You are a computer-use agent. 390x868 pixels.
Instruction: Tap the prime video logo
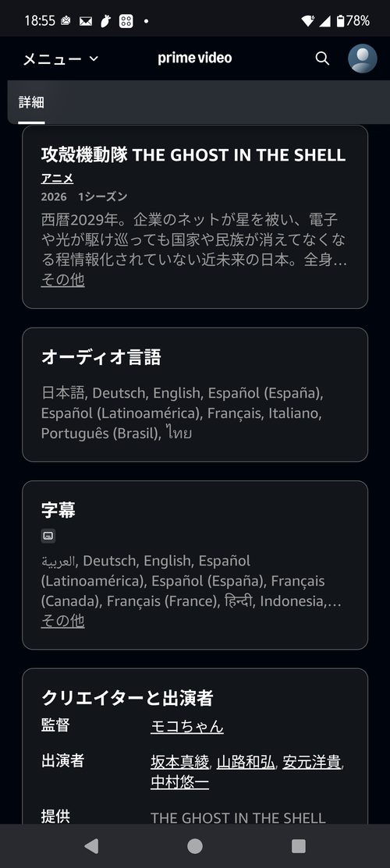(195, 58)
